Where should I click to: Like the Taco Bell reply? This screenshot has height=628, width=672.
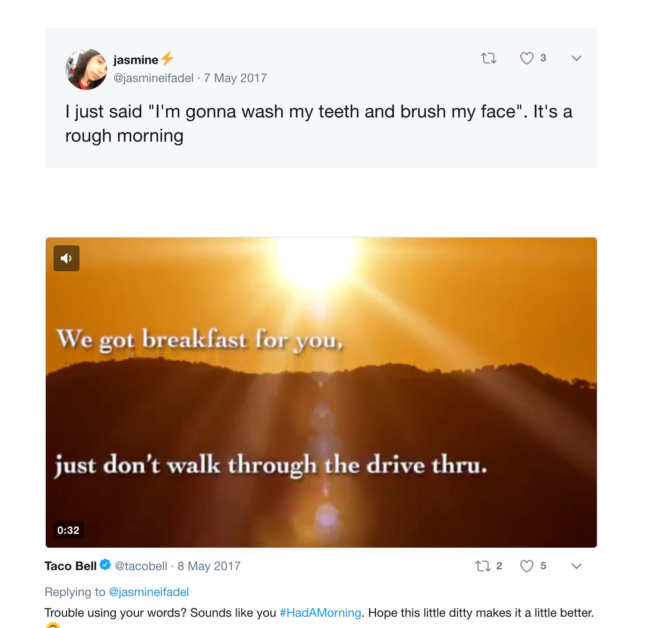click(x=526, y=566)
